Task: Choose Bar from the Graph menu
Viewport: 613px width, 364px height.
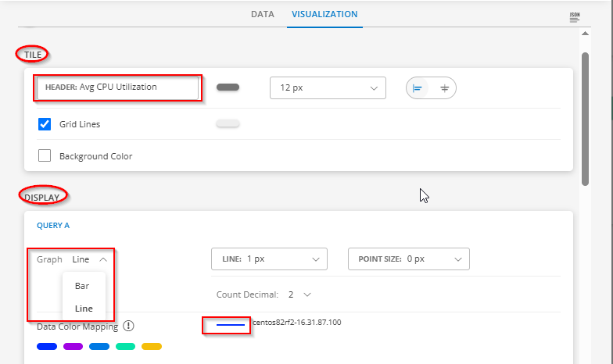Action: (82, 286)
